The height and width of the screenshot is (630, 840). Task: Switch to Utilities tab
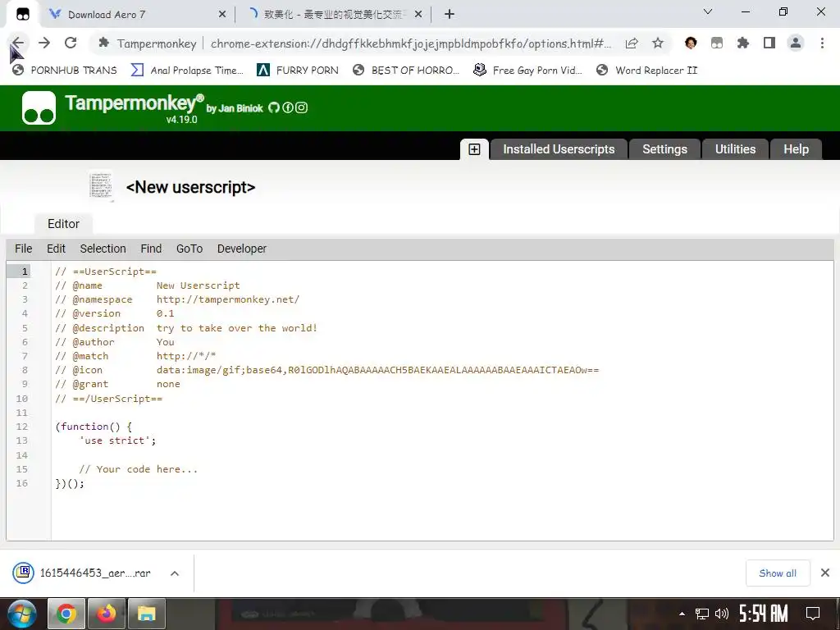(x=735, y=149)
